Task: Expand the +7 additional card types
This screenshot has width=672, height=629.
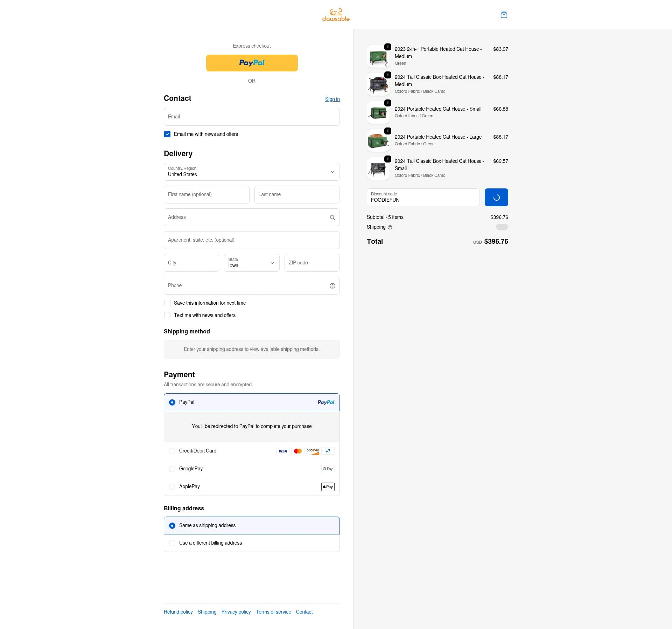Action: 328,451
